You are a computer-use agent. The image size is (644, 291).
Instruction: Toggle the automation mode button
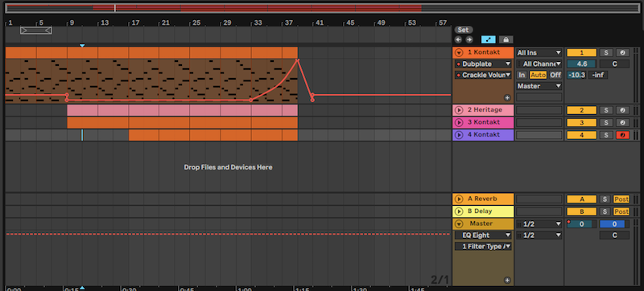(489, 39)
